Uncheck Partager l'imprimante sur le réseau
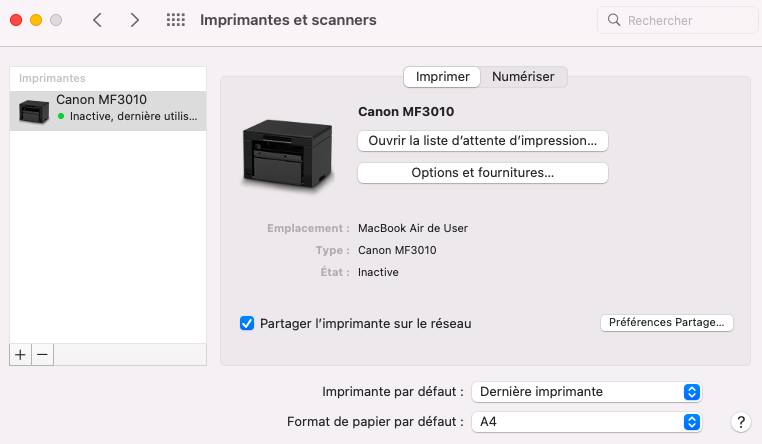The image size is (762, 444). pyautogui.click(x=247, y=323)
